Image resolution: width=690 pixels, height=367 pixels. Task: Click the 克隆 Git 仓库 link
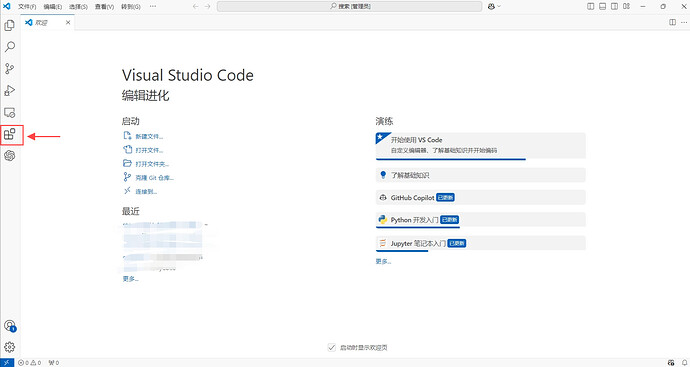(x=154, y=178)
